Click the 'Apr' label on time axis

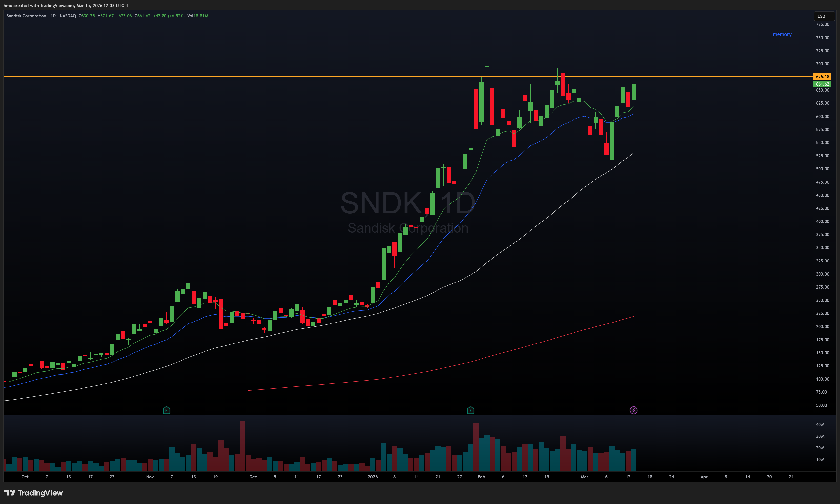[704, 477]
